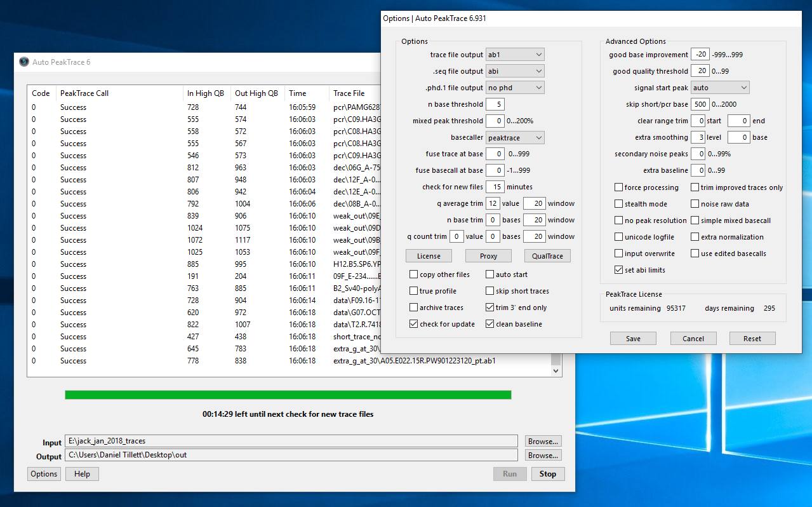Browse for the Output folder
Image resolution: width=812 pixels, height=507 pixels.
tap(543, 456)
